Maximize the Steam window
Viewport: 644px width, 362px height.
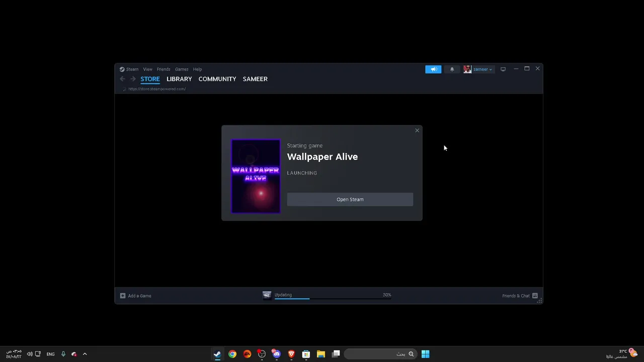(527, 69)
